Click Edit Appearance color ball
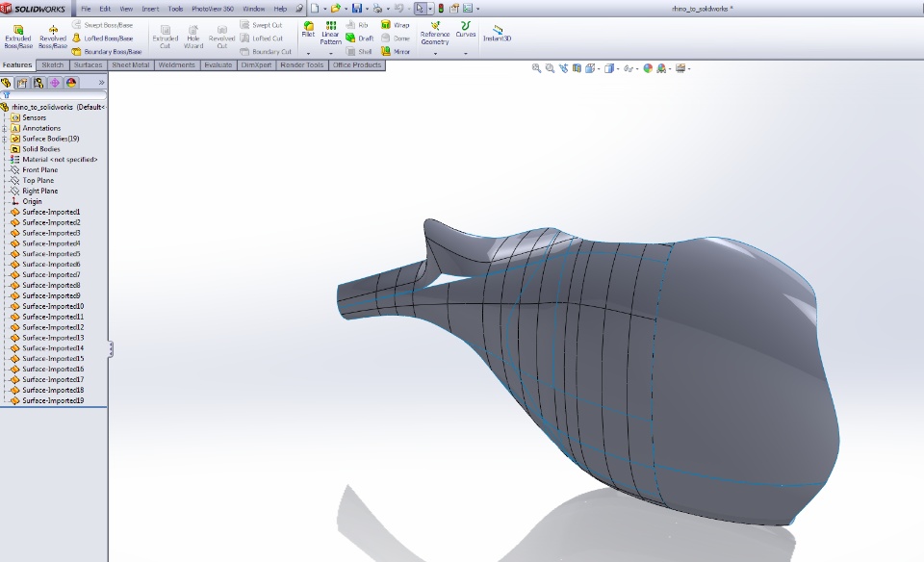The image size is (924, 562). [x=648, y=68]
